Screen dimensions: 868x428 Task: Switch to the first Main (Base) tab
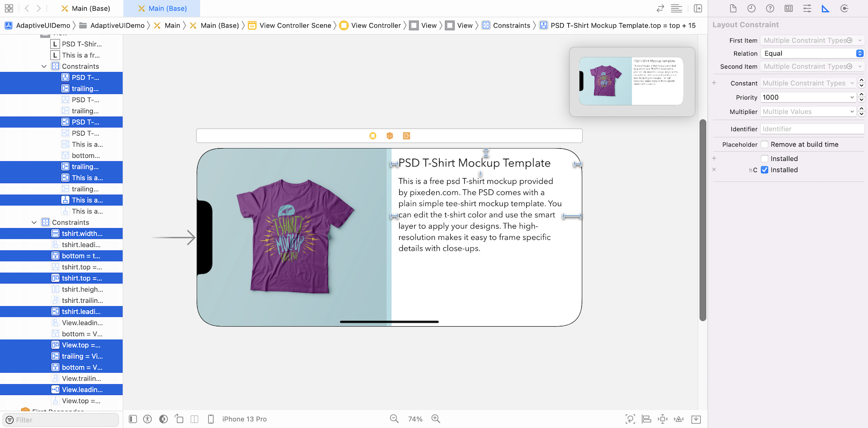[x=86, y=9]
